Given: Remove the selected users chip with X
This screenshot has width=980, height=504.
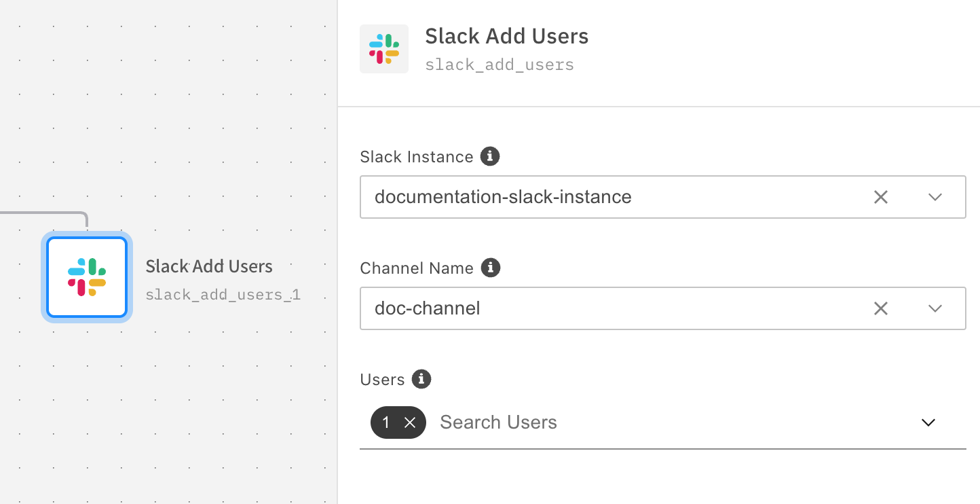Looking at the screenshot, I should (x=410, y=422).
